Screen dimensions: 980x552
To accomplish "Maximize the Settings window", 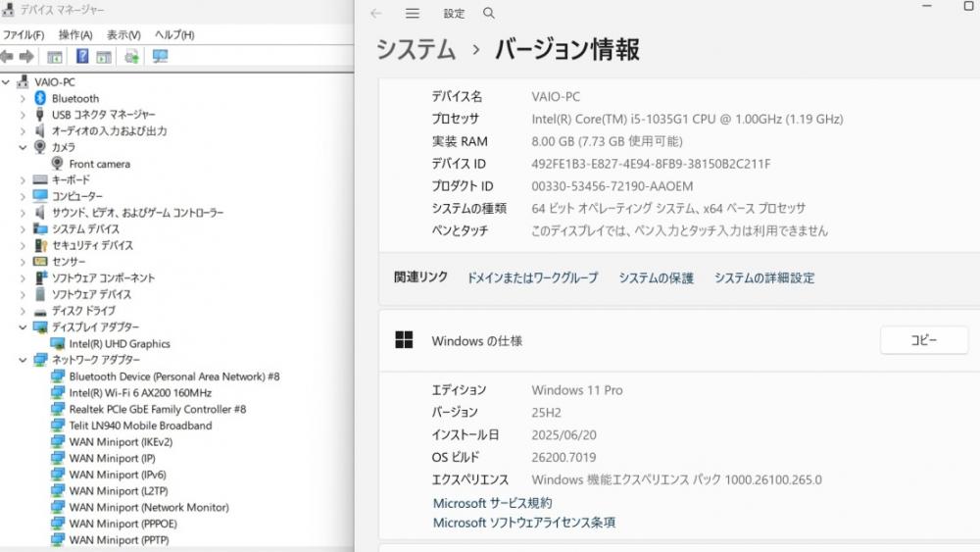I will point(969,6).
